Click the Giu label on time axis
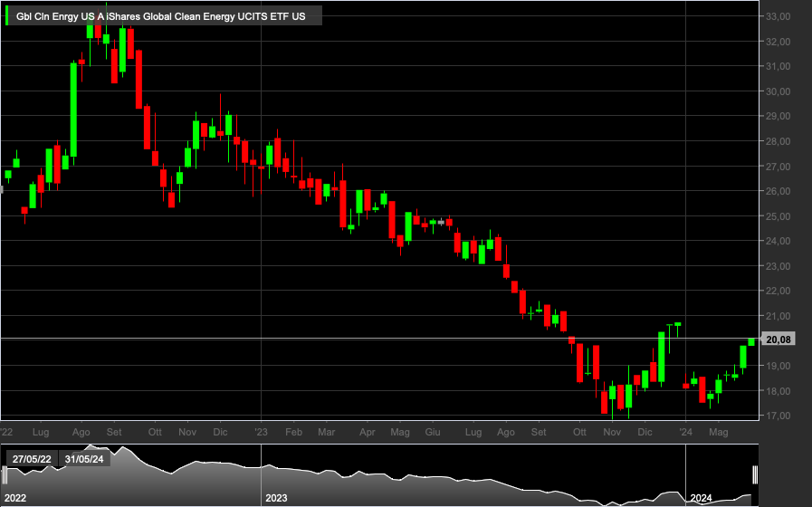Screen dimensions: 812x507 coord(433,432)
